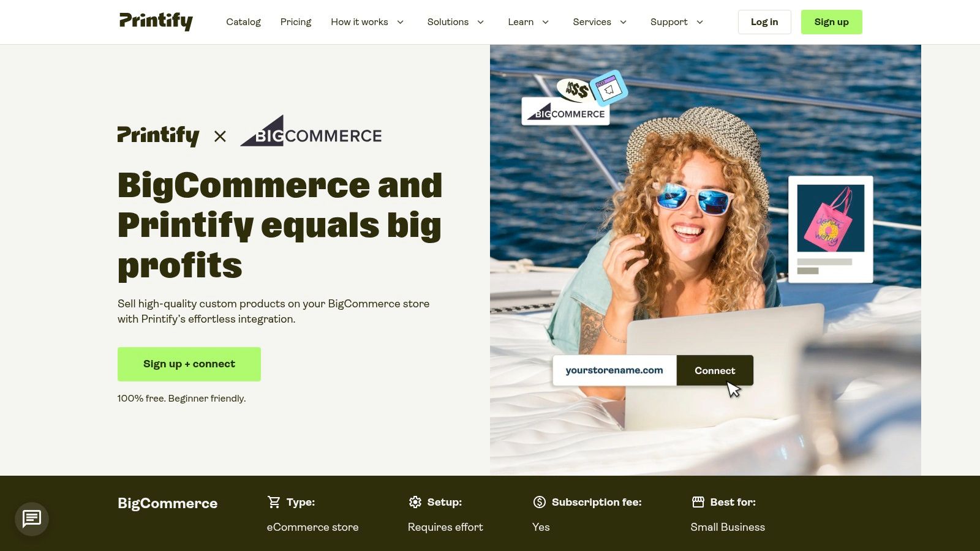The height and width of the screenshot is (551, 980).
Task: Click the shopping cart icon beside Type
Action: (x=274, y=502)
